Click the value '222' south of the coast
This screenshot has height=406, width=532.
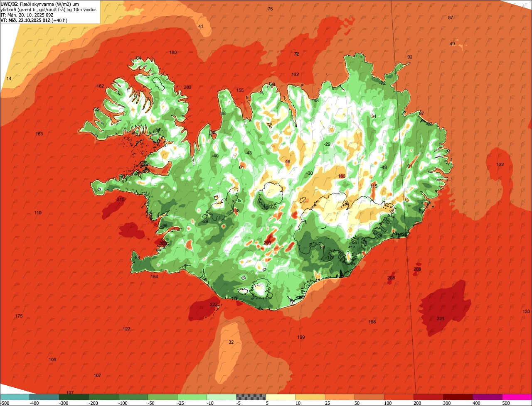point(214,304)
